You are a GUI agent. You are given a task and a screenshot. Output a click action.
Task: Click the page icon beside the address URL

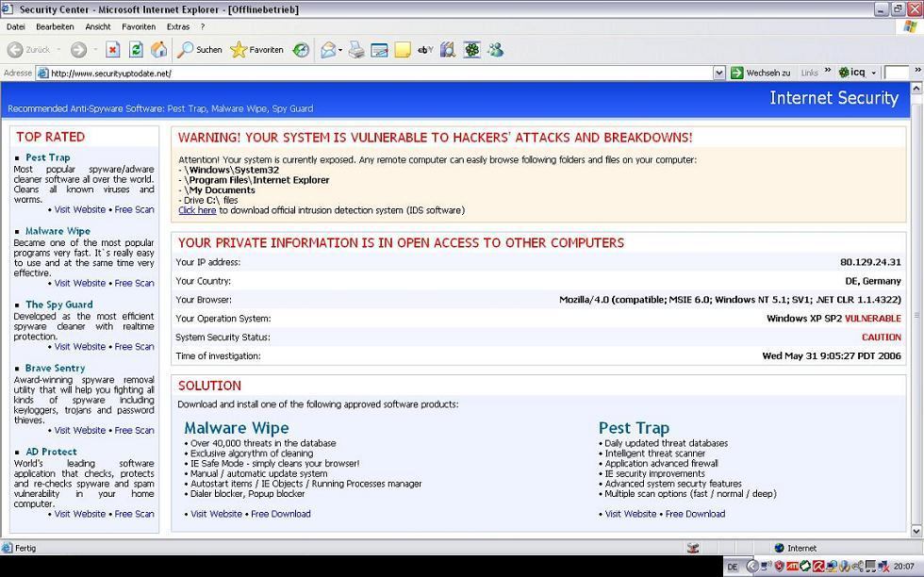tap(42, 74)
